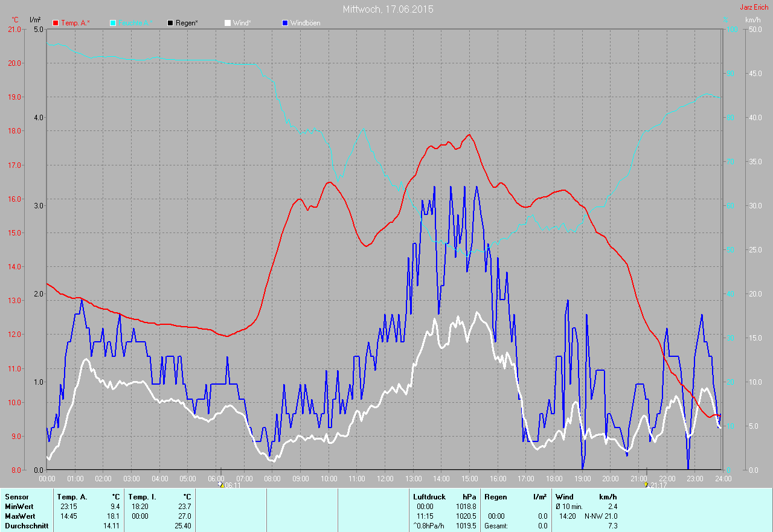Image resolution: width=773 pixels, height=532 pixels.
Task: Click the "18:00" time axis label
Action: click(554, 478)
